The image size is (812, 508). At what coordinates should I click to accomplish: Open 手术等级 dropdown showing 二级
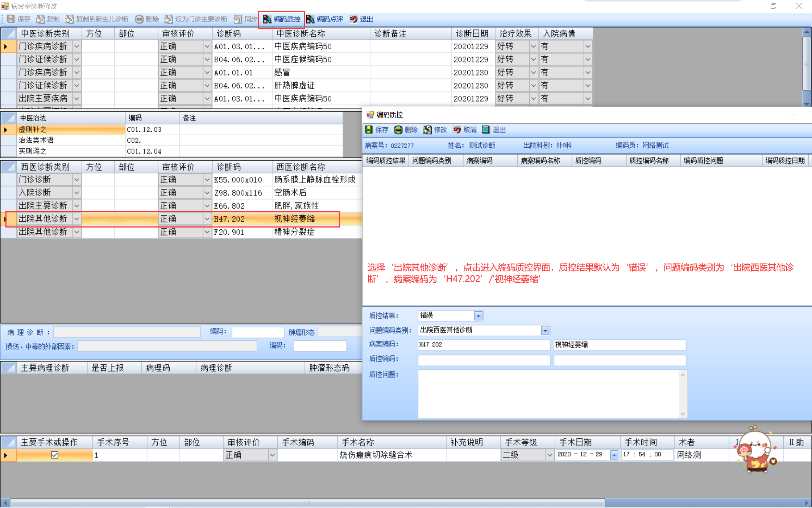(x=550, y=455)
